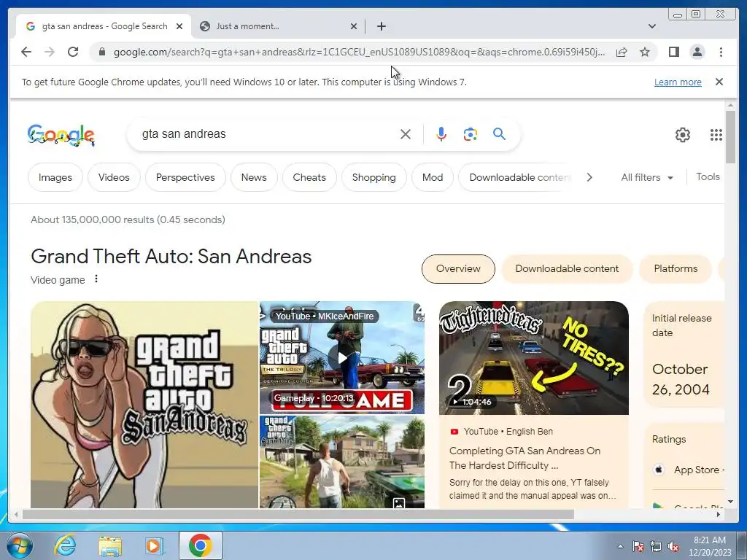Open the network tray icon
Image resolution: width=747 pixels, height=560 pixels.
tap(656, 547)
